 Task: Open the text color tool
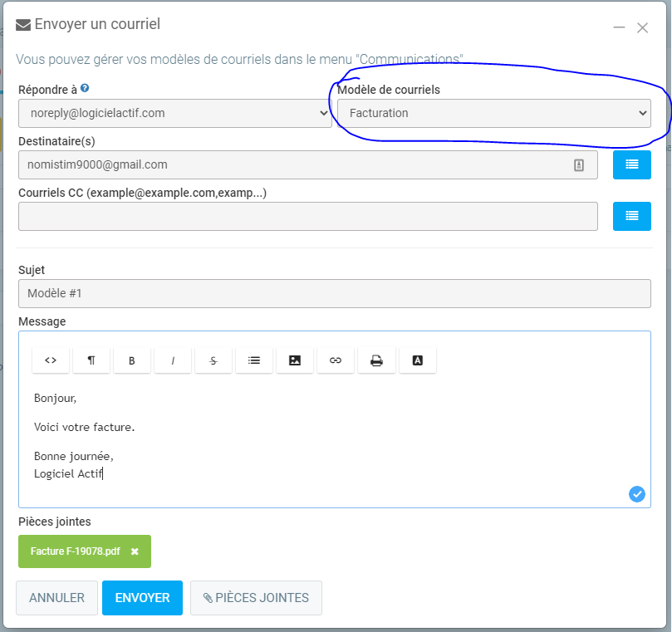tap(418, 360)
